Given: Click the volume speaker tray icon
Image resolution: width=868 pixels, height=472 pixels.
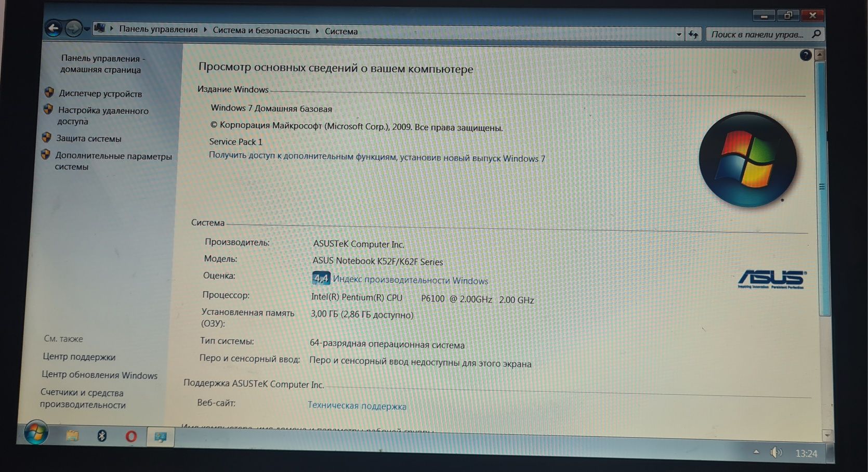Looking at the screenshot, I should coord(775,452).
